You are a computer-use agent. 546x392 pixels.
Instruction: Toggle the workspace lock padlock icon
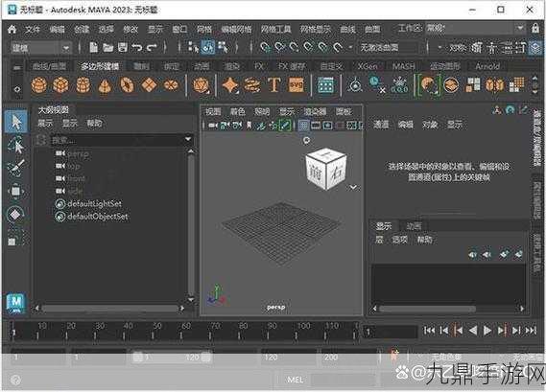(535, 28)
